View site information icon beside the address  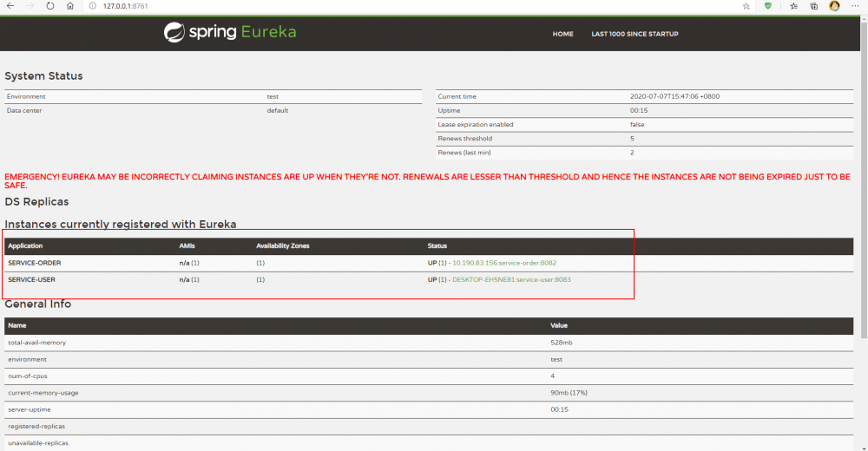point(93,6)
